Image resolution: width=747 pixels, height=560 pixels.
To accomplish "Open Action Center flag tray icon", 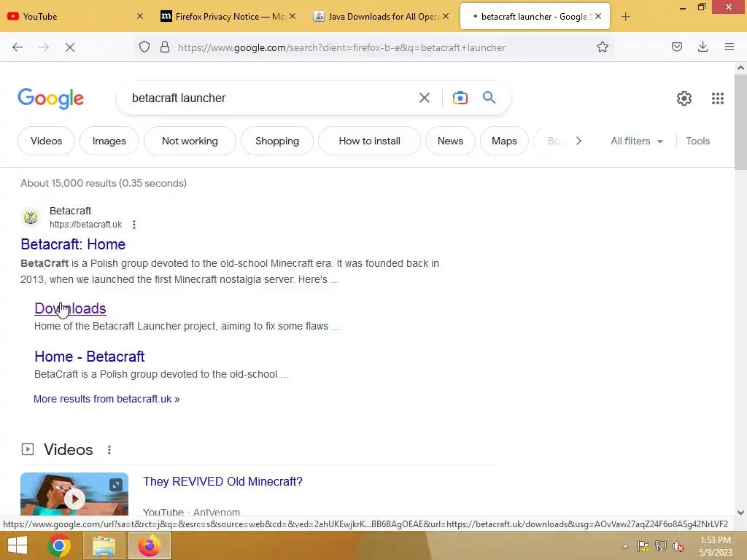I will (x=643, y=546).
